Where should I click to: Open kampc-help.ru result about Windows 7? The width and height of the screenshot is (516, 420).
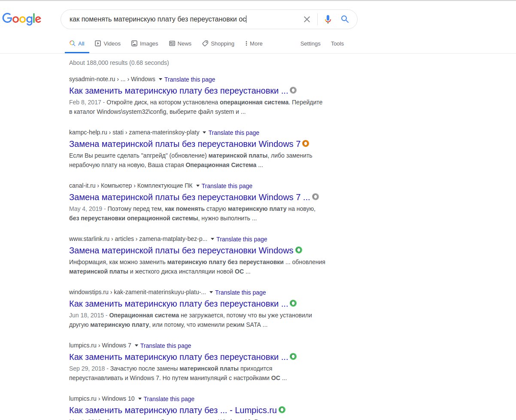point(185,144)
